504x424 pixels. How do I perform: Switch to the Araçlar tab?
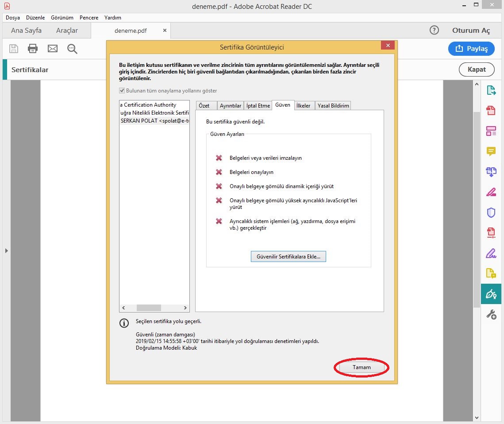pyautogui.click(x=67, y=30)
